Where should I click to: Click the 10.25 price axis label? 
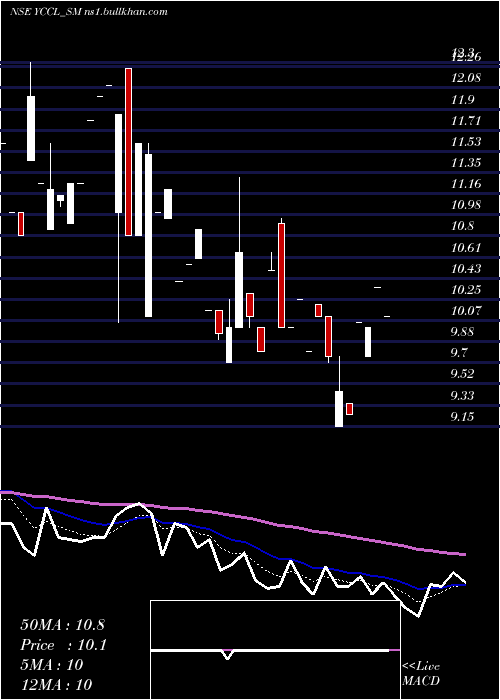click(x=466, y=290)
